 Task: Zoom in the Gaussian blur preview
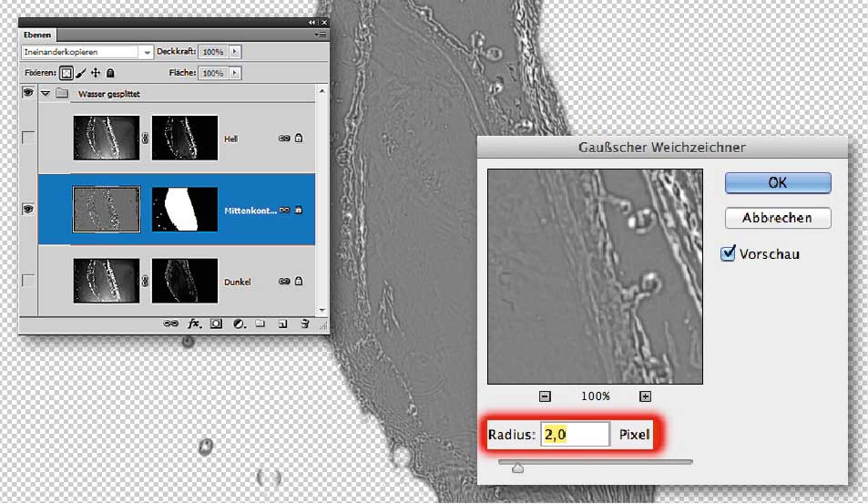click(x=645, y=396)
